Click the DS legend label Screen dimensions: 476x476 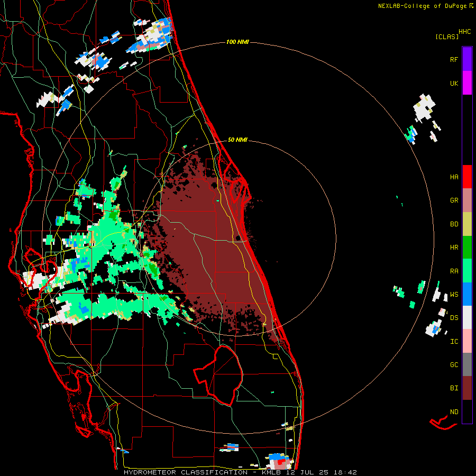[454, 317]
